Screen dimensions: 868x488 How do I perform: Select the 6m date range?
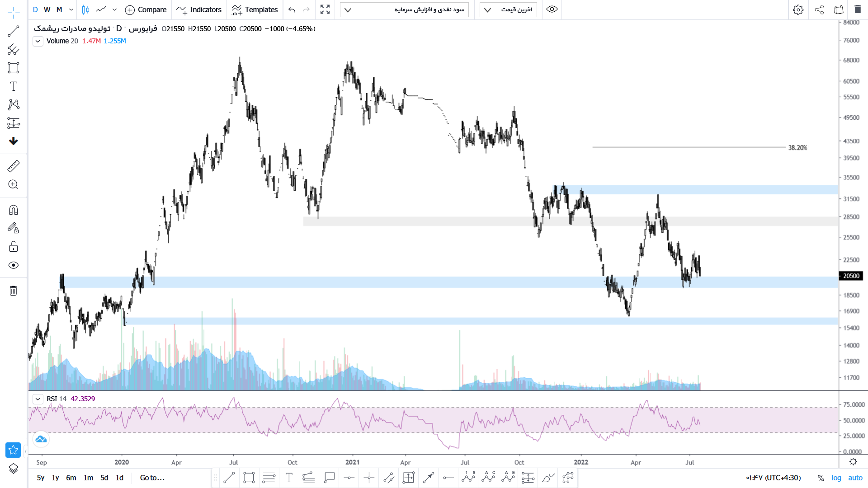point(71,478)
